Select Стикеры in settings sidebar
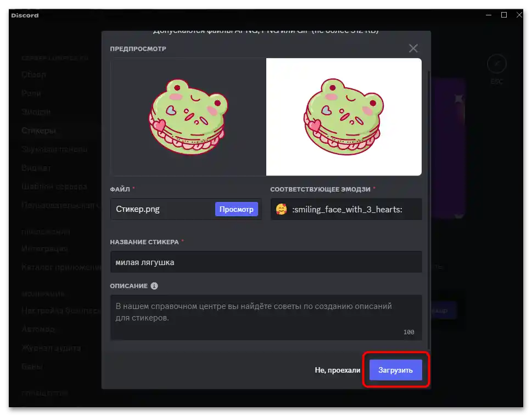Screen dimensions: 532x416 click(x=38, y=131)
